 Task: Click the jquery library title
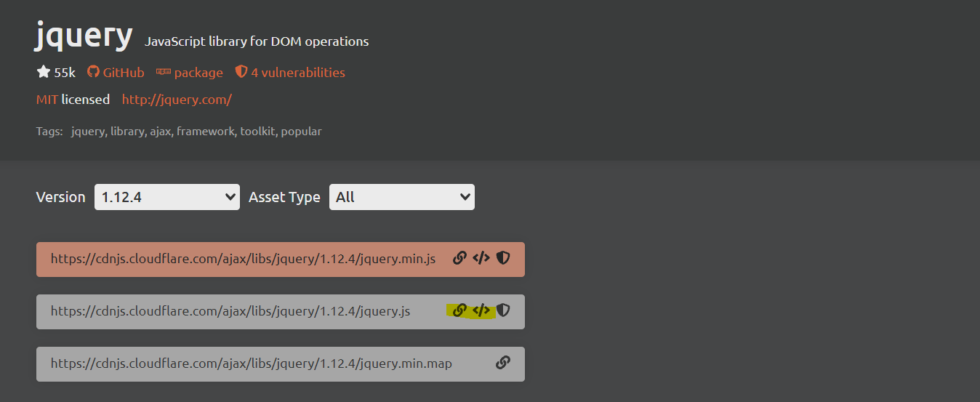tap(84, 36)
